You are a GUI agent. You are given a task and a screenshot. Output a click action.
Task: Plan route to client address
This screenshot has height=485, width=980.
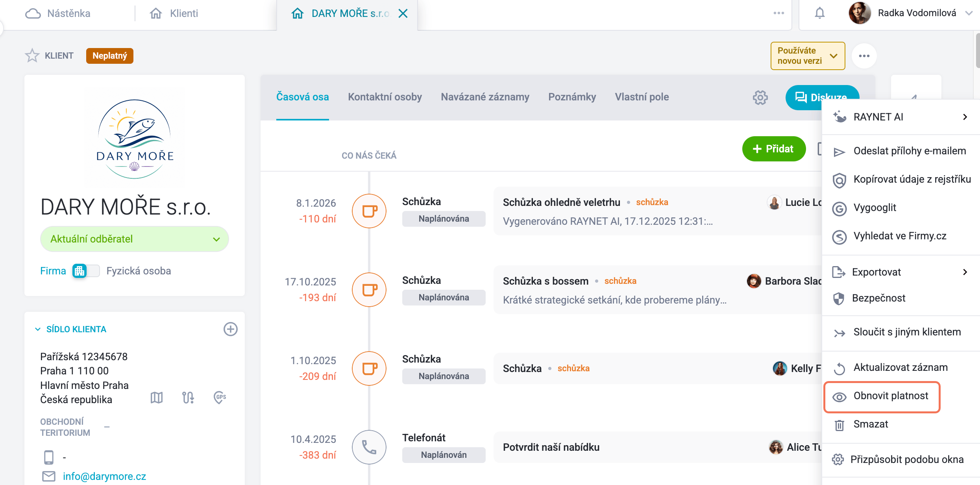[x=188, y=398]
